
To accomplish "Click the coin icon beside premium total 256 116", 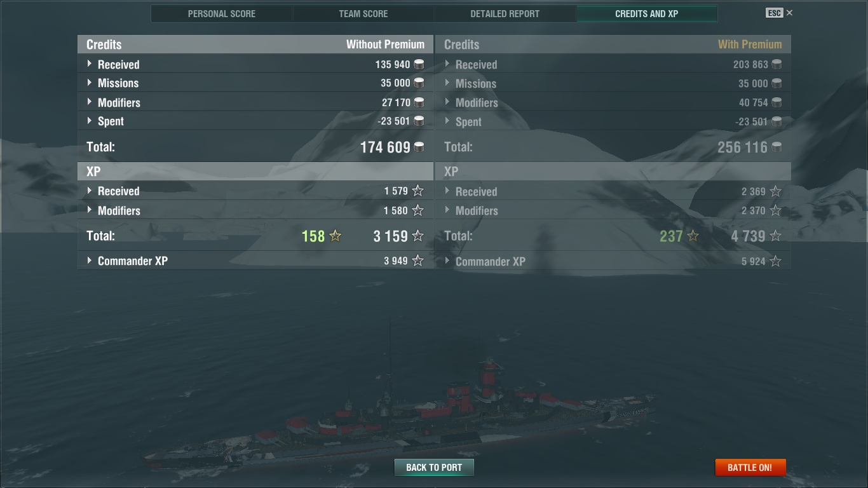I will (776, 147).
